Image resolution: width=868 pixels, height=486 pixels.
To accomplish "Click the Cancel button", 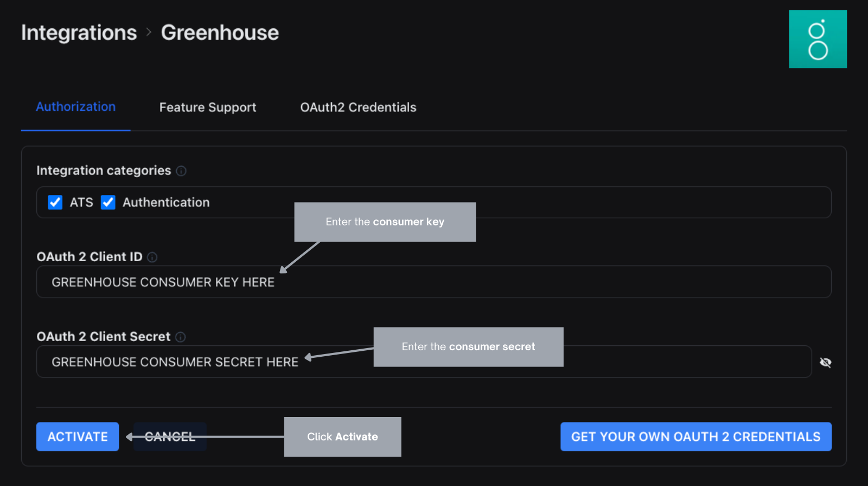I will click(170, 437).
